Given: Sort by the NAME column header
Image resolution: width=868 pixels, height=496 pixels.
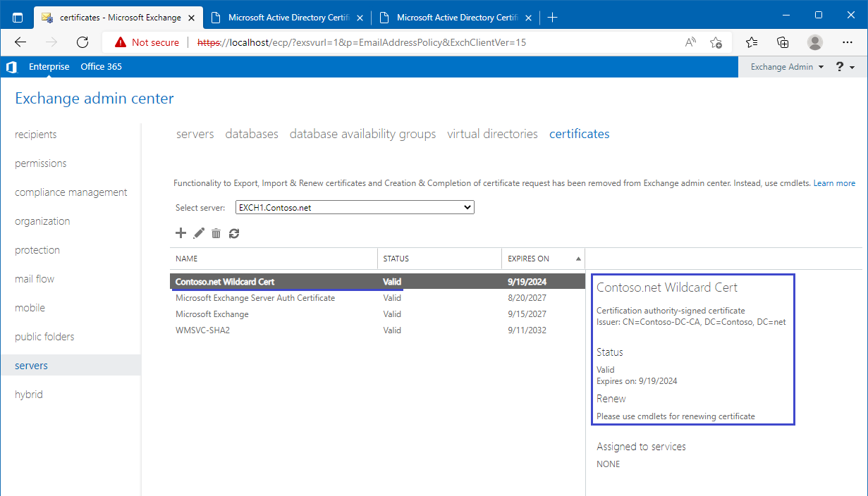Looking at the screenshot, I should pos(274,259).
